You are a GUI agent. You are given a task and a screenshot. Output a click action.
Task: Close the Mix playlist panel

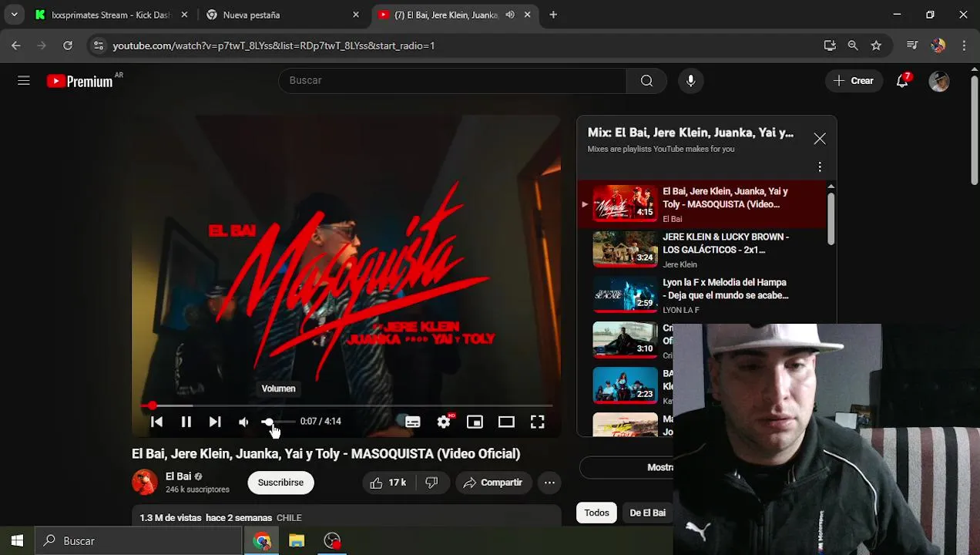[x=819, y=139]
